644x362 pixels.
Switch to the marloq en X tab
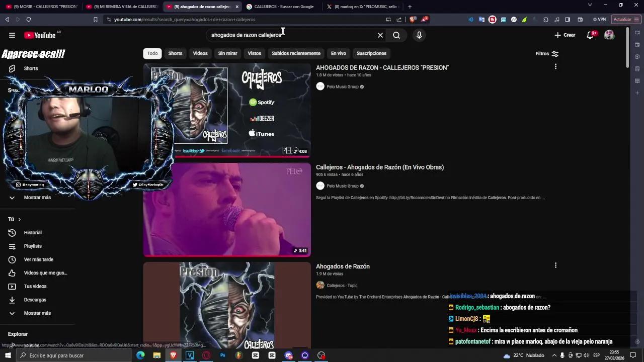coord(364,7)
